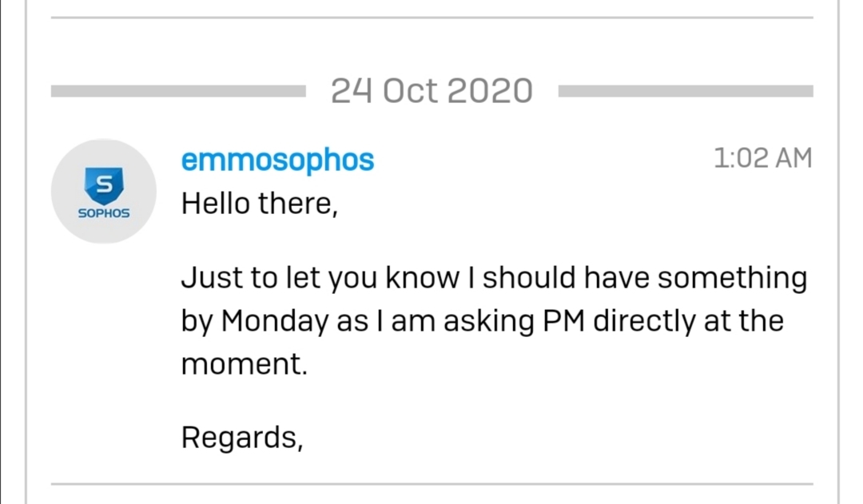
Task: Open the emmosophos Sophos avatar
Action: coord(103,191)
